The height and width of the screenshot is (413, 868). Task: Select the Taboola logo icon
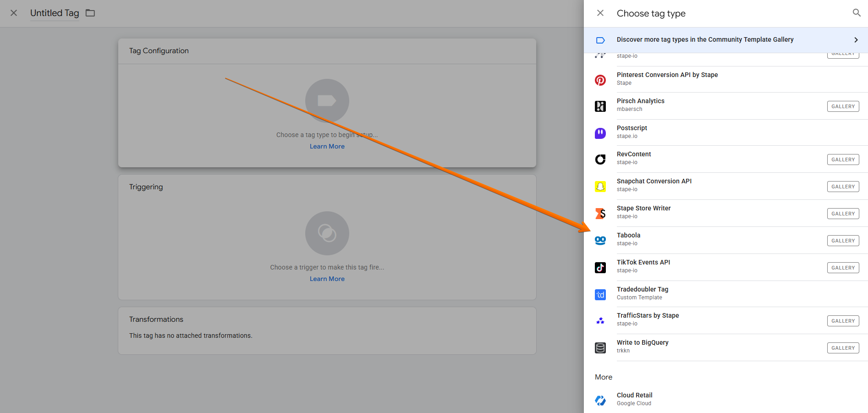pos(600,241)
